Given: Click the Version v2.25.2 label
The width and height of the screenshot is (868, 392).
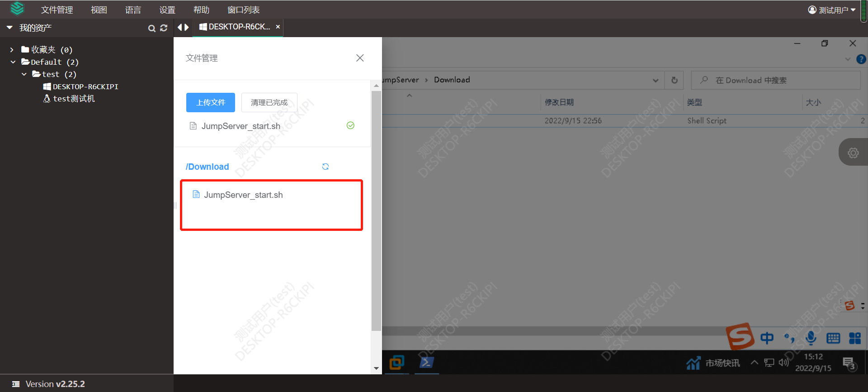Looking at the screenshot, I should click(55, 384).
